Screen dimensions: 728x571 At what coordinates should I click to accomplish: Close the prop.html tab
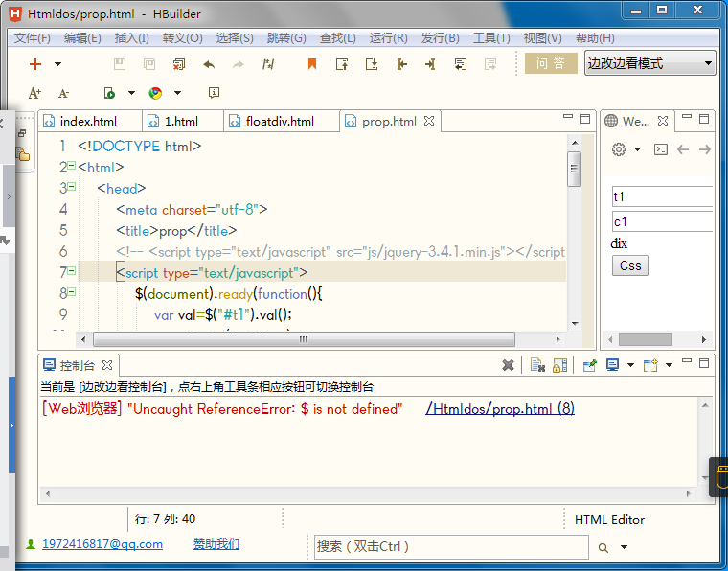coord(429,121)
